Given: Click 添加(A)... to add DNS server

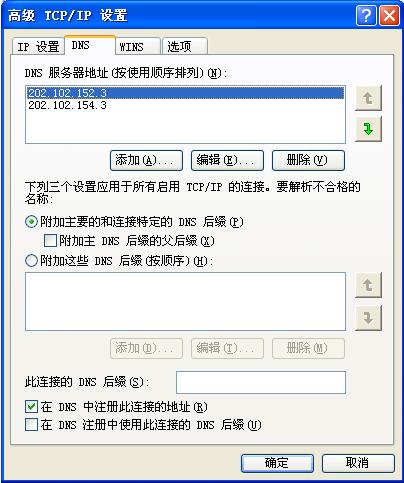Looking at the screenshot, I should [x=146, y=160].
